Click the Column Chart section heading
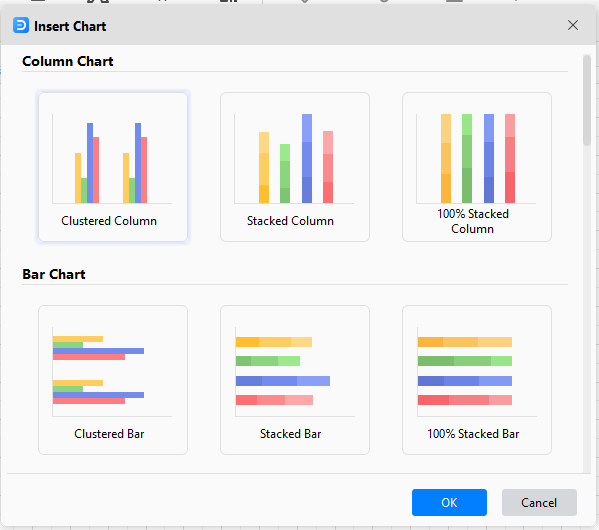The height and width of the screenshot is (530, 599). [68, 61]
